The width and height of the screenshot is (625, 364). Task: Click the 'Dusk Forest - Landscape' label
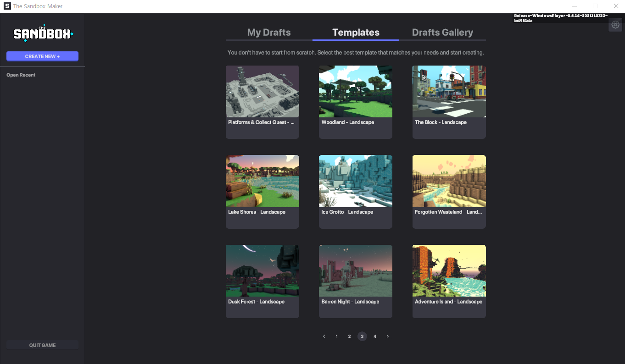[x=256, y=302]
